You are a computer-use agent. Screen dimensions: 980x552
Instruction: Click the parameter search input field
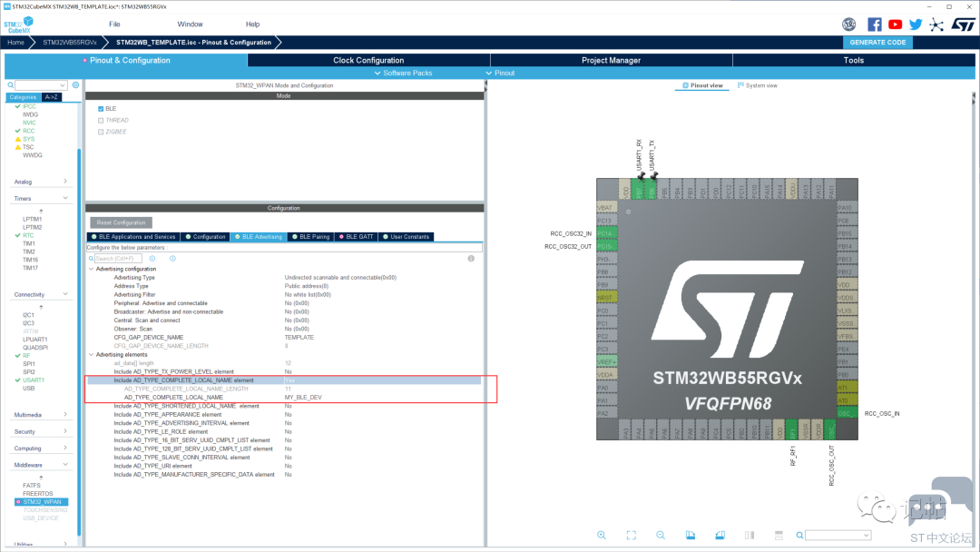118,258
